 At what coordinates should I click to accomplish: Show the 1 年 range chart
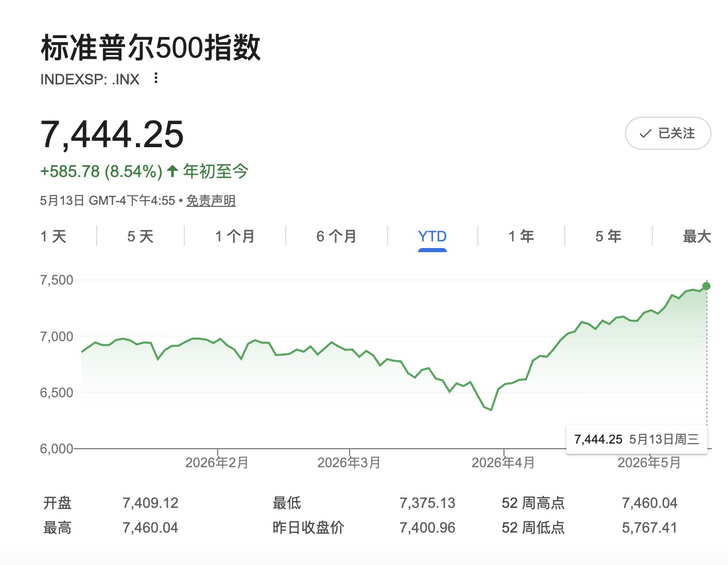(x=521, y=236)
